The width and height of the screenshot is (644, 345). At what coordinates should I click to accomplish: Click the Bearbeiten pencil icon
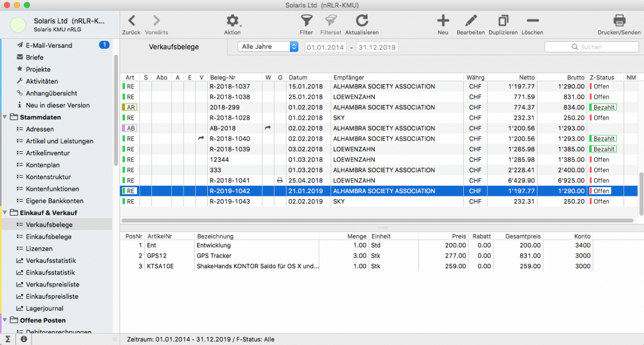click(x=471, y=21)
